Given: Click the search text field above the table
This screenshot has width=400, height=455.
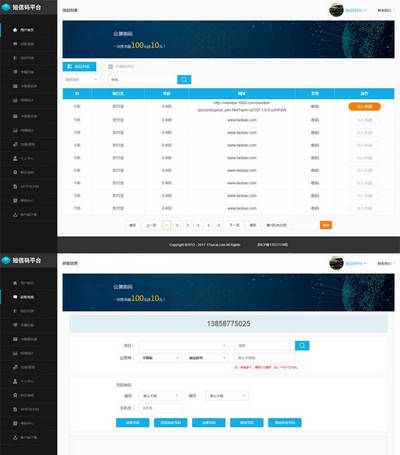Looking at the screenshot, I should (x=143, y=79).
